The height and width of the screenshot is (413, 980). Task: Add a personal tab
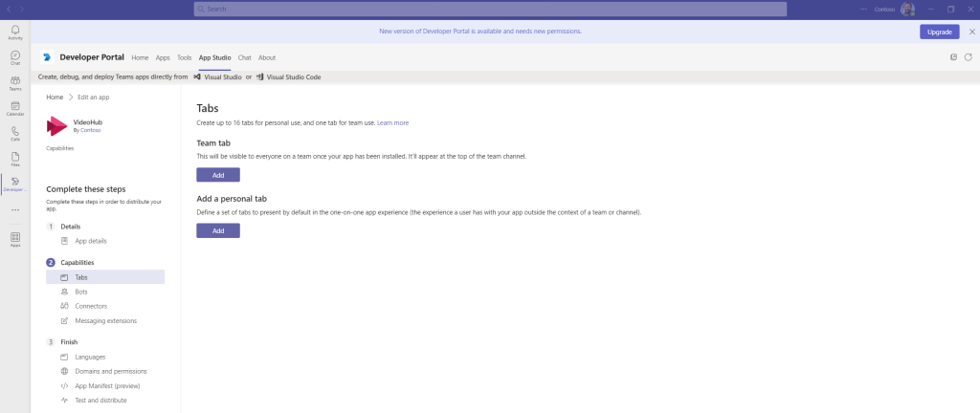coord(218,230)
